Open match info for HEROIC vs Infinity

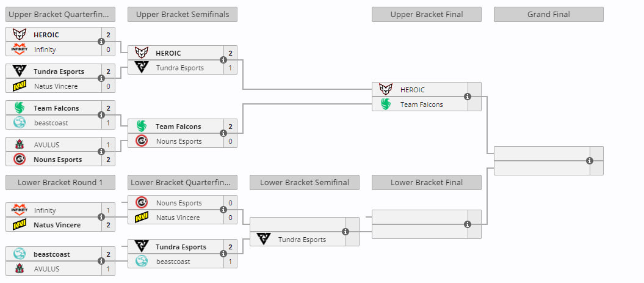click(101, 42)
